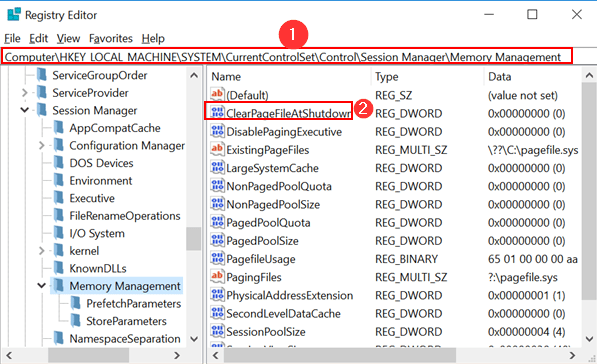The image size is (597, 364).
Task: Click the PagefileUsage binary value icon
Action: point(217,258)
